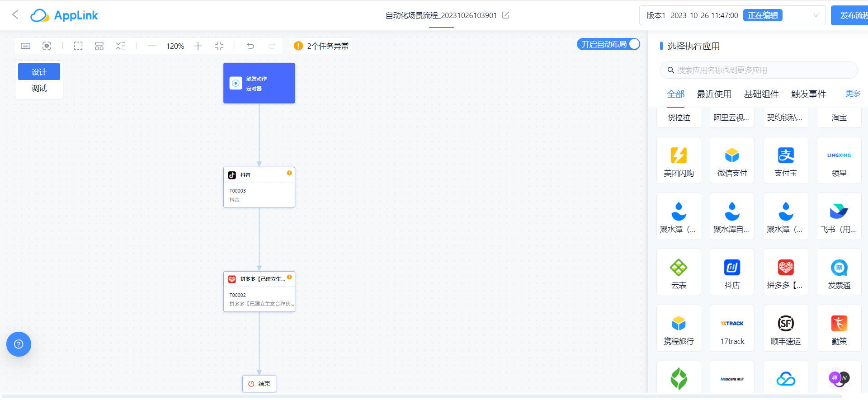Toggle the 开启自动布局 switch

tap(609, 44)
